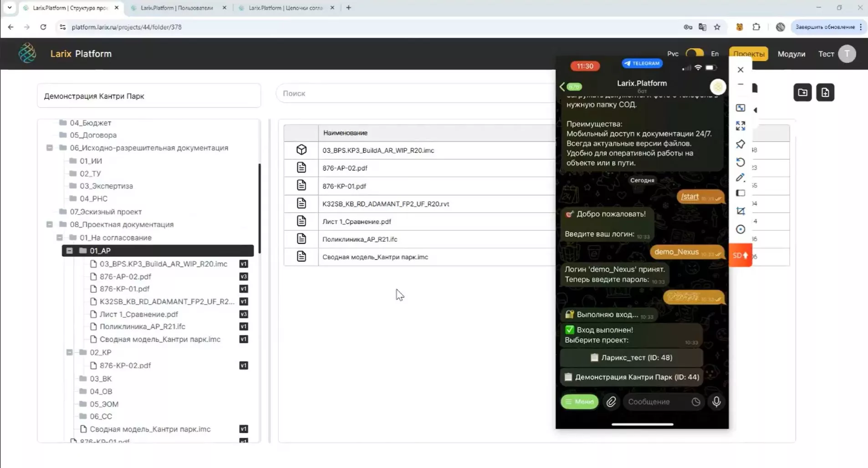
Task: Select project Демонстрация Кантри Парк (ID: 44)
Action: click(632, 377)
